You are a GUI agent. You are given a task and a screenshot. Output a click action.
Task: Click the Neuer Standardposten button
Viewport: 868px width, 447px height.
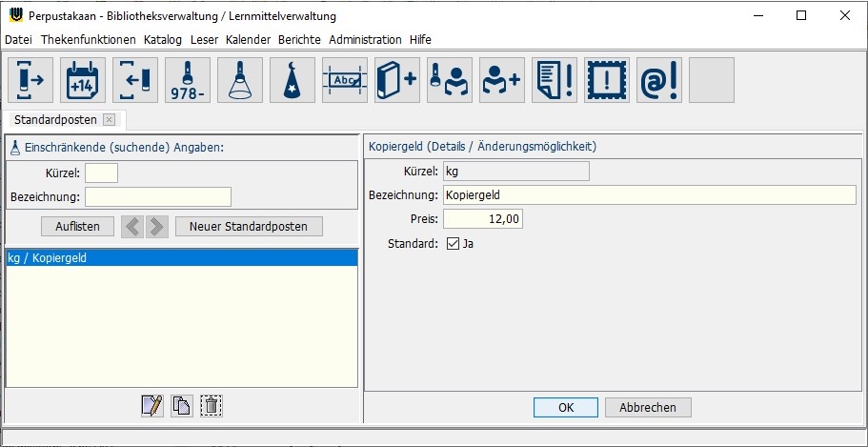click(249, 227)
